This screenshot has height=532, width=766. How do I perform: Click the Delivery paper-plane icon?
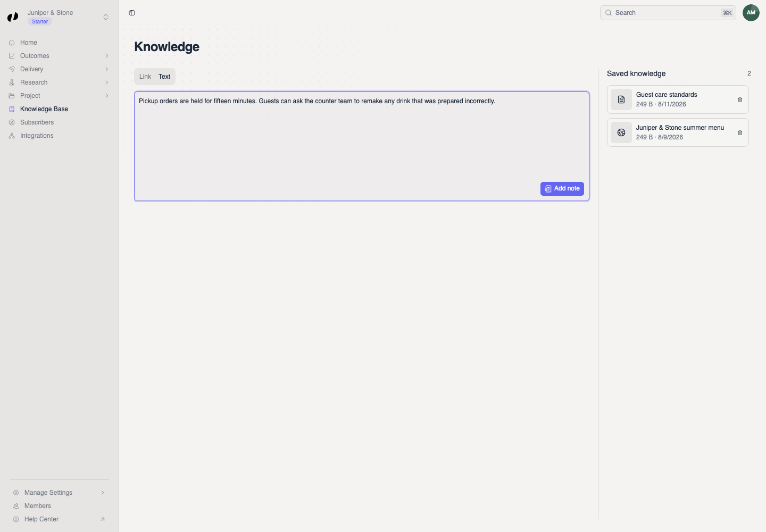pyautogui.click(x=12, y=69)
